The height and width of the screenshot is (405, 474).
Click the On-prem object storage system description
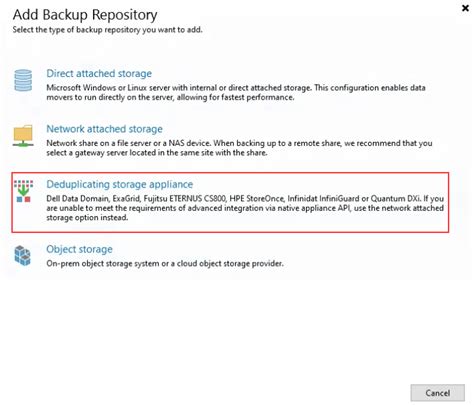[x=165, y=264]
